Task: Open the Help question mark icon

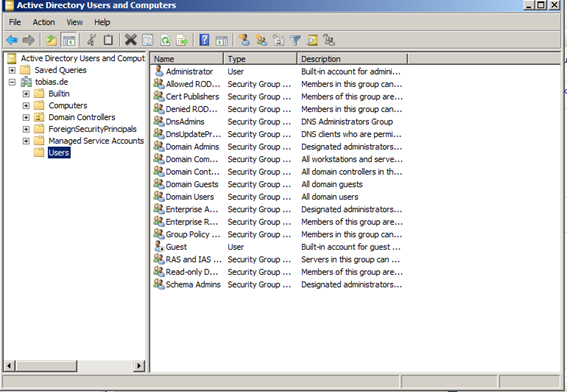Action: pyautogui.click(x=204, y=40)
